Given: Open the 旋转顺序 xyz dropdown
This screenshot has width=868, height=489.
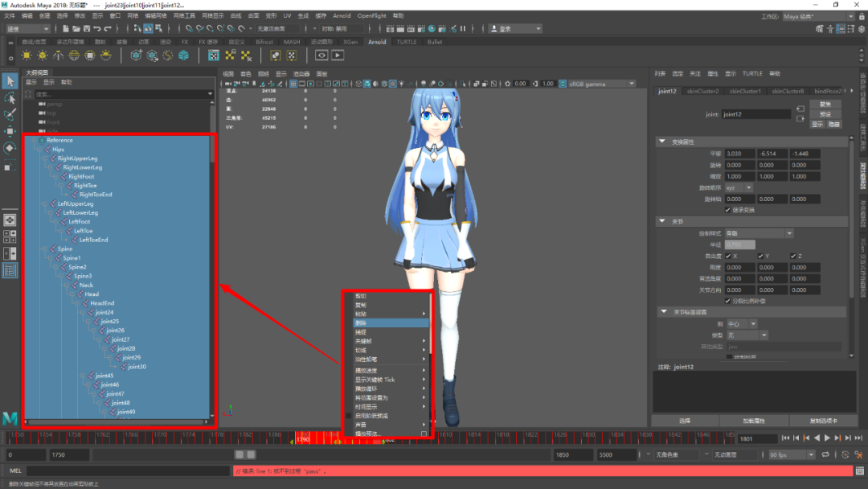Looking at the screenshot, I should click(739, 187).
